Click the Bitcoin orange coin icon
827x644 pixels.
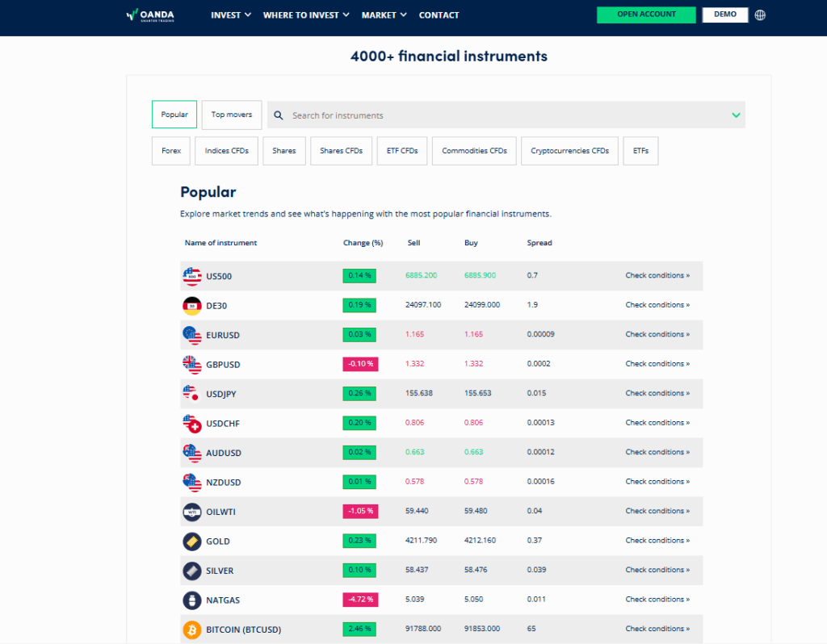191,629
